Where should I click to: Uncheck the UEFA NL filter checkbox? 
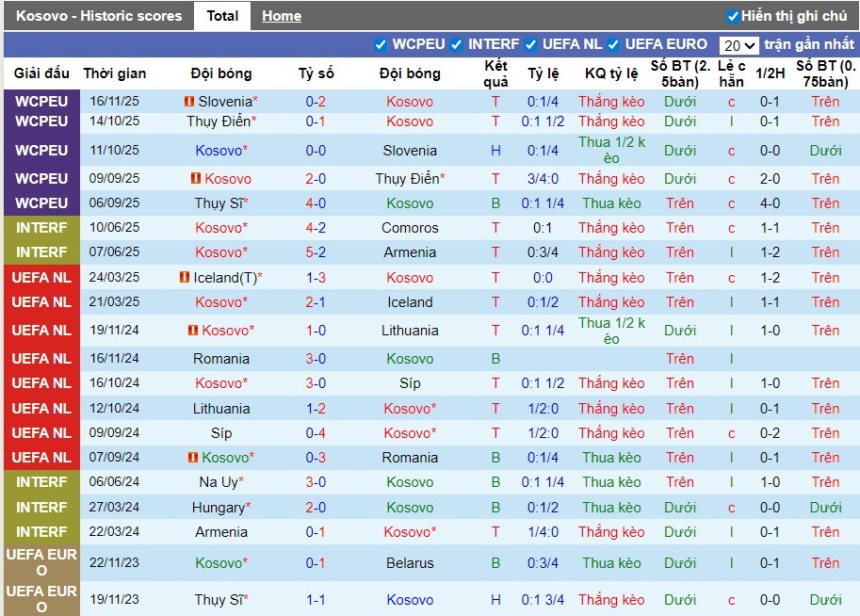point(531,44)
